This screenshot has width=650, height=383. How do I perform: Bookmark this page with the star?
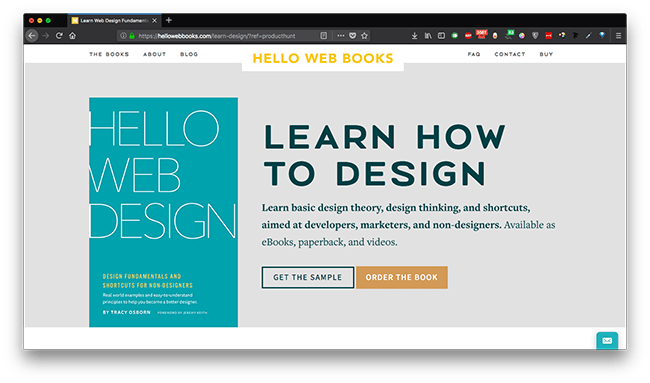coord(364,36)
